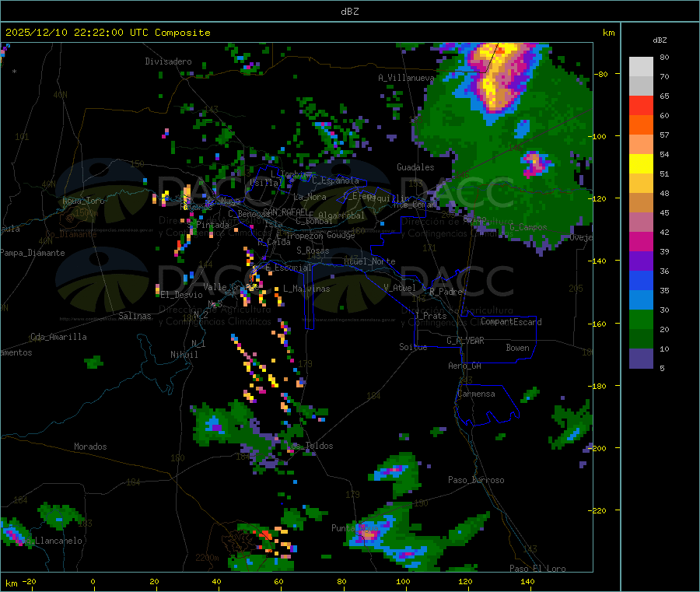Click the El_Desvio label

tap(182, 295)
